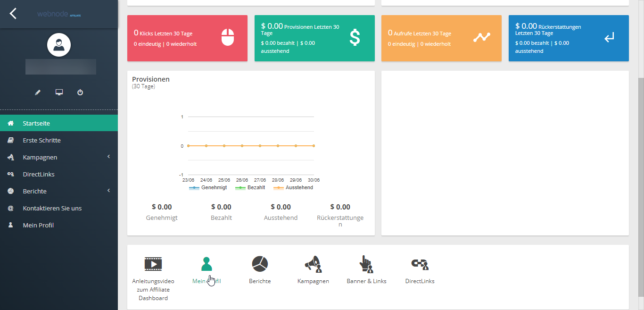Open Kampagnen megaphone shortcut icon
This screenshot has height=310, width=644.
(x=313, y=264)
